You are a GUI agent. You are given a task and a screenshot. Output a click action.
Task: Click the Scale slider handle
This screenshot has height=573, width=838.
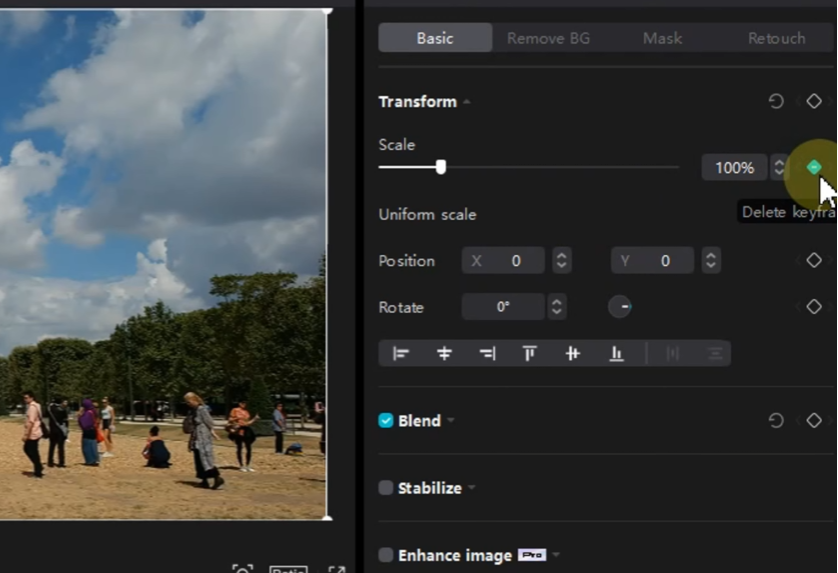click(x=441, y=167)
